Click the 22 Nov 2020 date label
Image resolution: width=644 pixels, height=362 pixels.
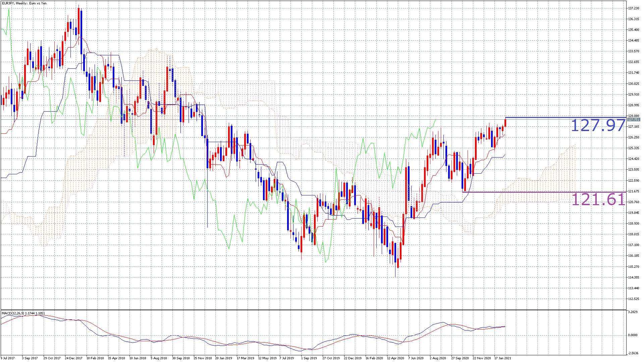pyautogui.click(x=482, y=358)
